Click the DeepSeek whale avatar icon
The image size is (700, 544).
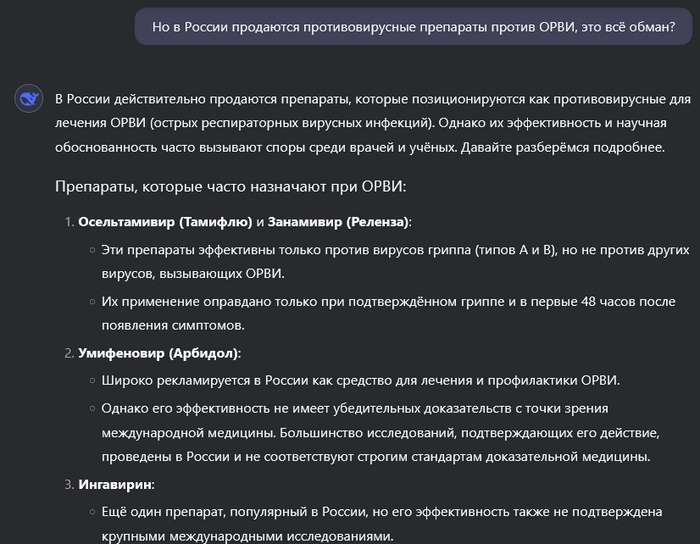coord(28,98)
